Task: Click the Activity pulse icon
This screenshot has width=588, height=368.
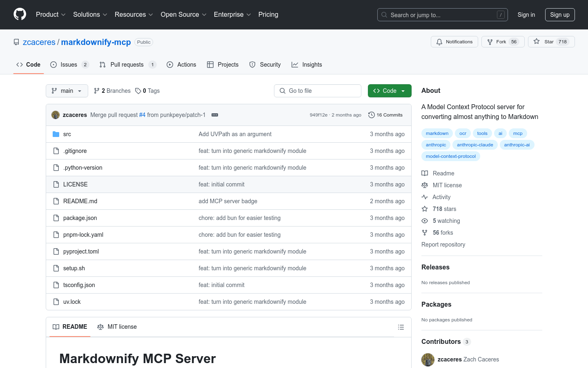Action: click(x=425, y=197)
